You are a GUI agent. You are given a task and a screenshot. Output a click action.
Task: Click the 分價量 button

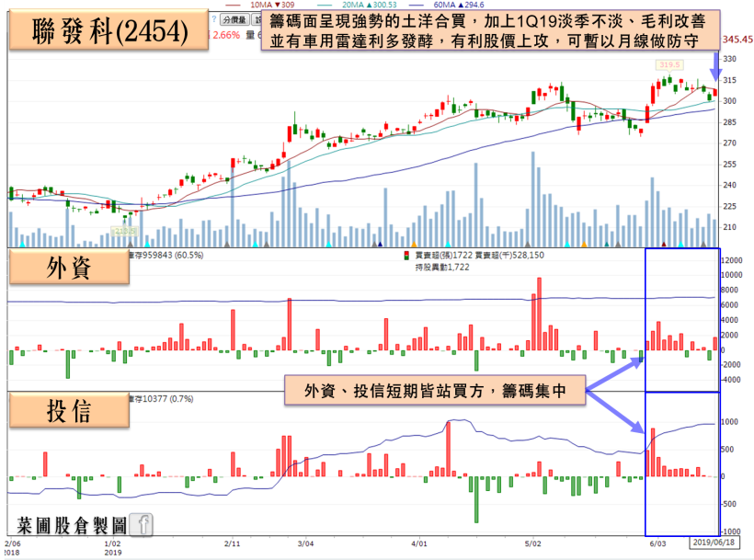234,19
